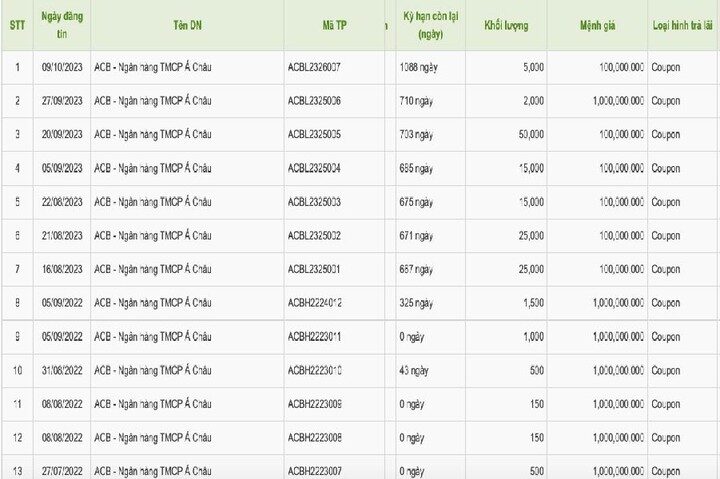This screenshot has height=479, width=720.
Task: Click the Khối lượng column header
Action: pyautogui.click(x=506, y=25)
